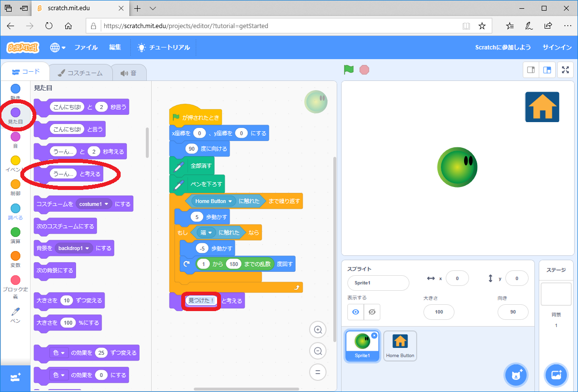Click the 大きさ size field 100
Image resolution: width=578 pixels, height=392 pixels.
438,312
